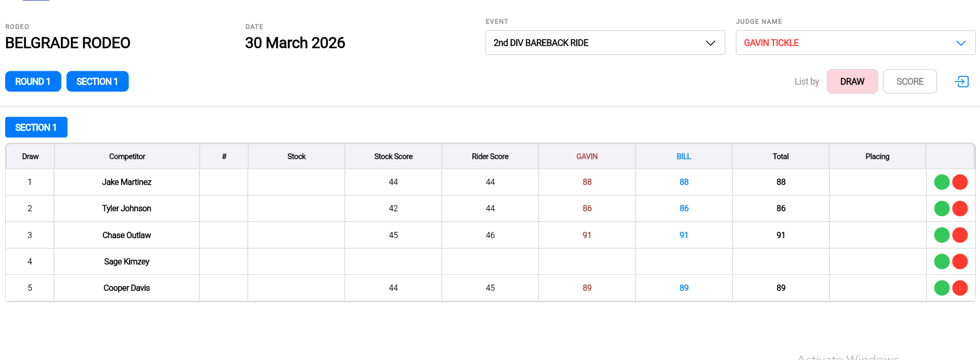
Task: Toggle listing to SCORE mode
Action: point(910,81)
